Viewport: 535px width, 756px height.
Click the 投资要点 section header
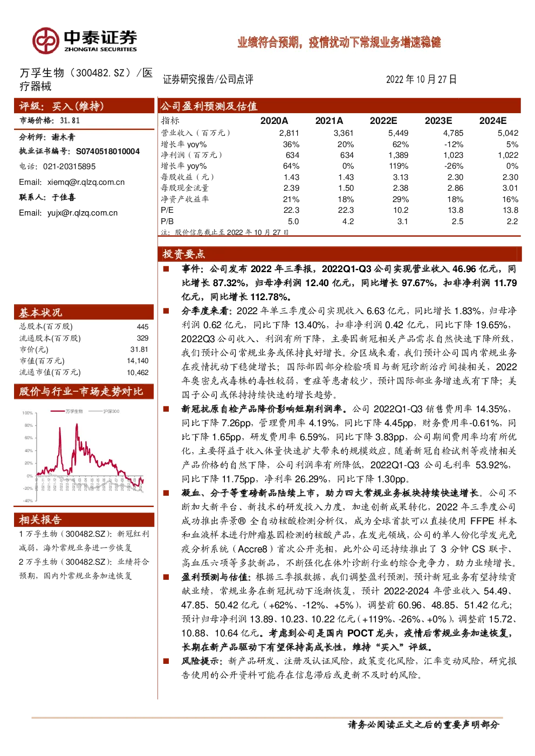[x=183, y=254]
